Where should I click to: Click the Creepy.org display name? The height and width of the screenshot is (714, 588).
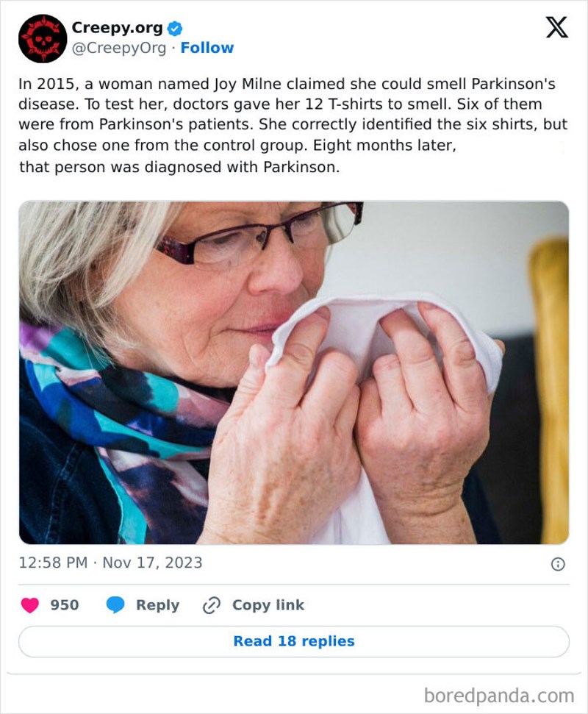pyautogui.click(x=118, y=28)
